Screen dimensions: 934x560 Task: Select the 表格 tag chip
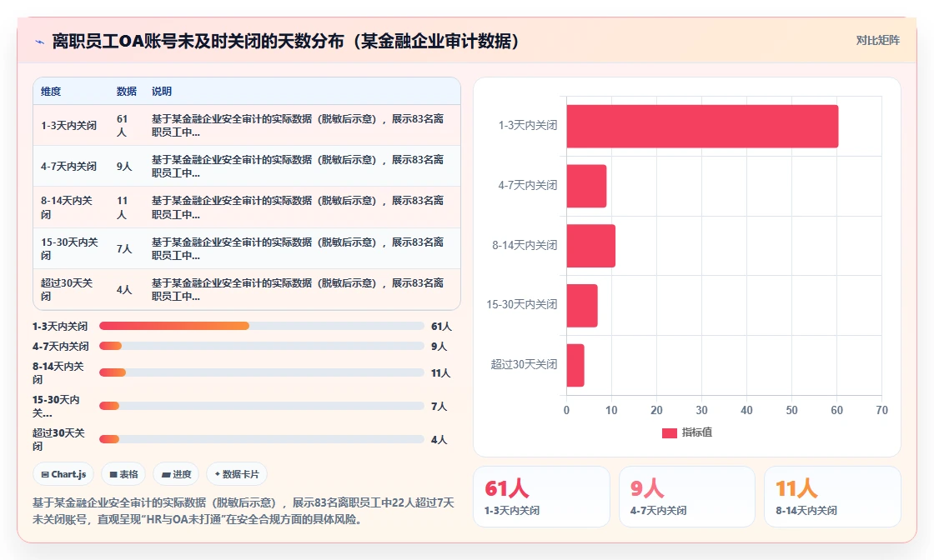[124, 474]
